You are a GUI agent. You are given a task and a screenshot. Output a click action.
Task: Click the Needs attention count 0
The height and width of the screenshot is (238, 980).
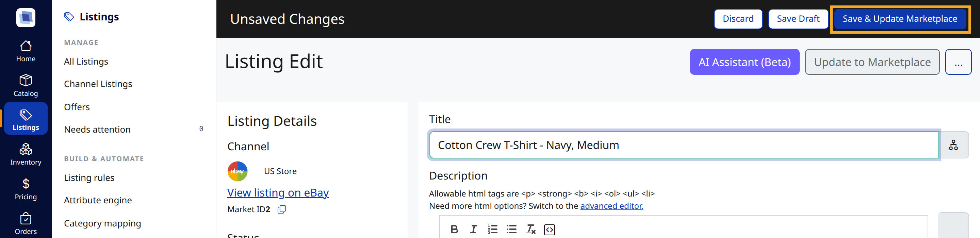pyautogui.click(x=201, y=129)
